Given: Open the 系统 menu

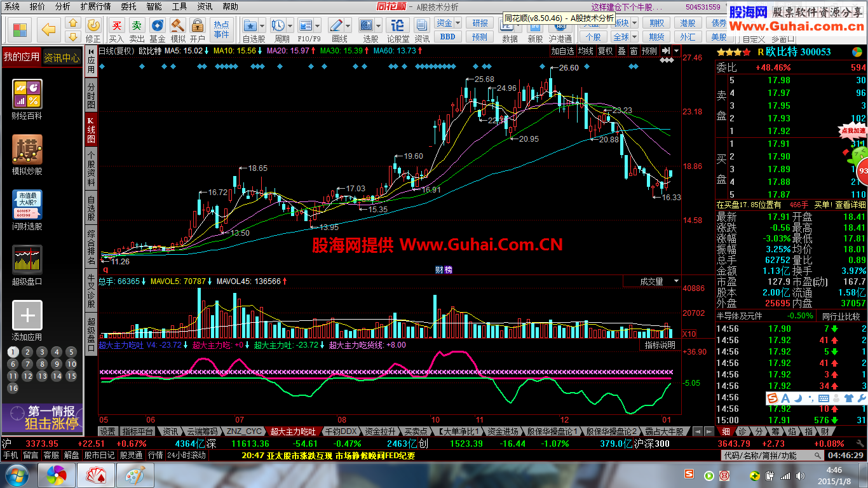Looking at the screenshot, I should click(x=11, y=6).
